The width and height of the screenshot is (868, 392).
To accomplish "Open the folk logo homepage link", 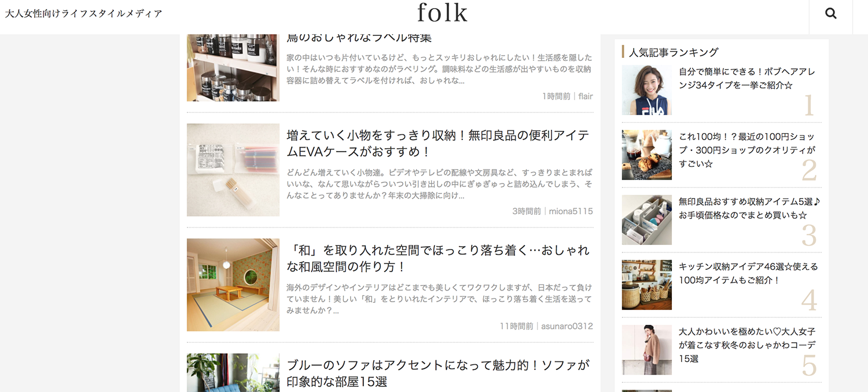I will pos(442,13).
